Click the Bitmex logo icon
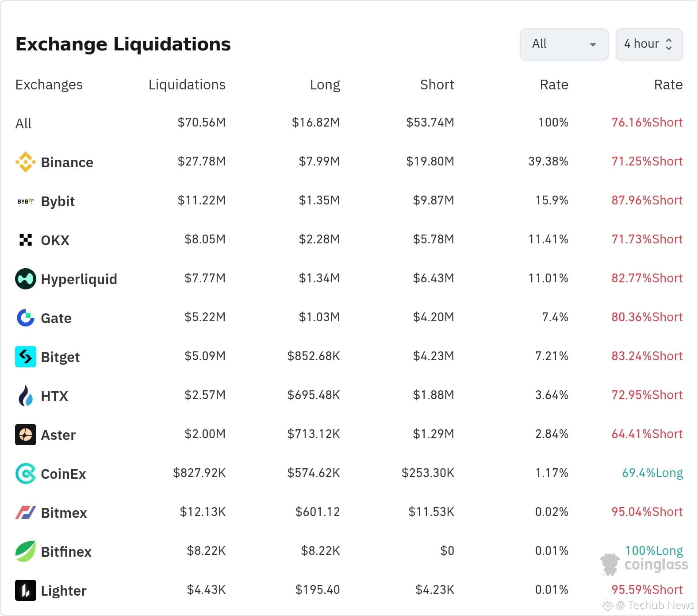 [26, 512]
